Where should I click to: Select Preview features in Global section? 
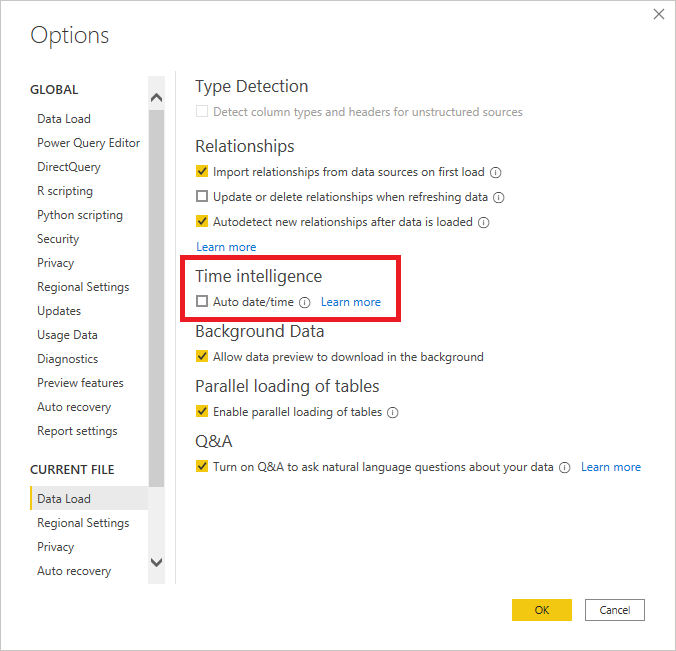(80, 383)
